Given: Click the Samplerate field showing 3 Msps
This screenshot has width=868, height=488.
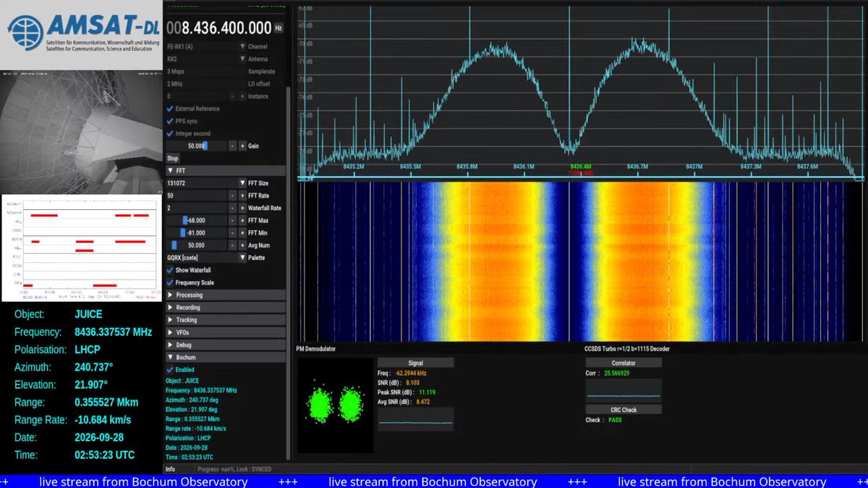Looking at the screenshot, I should (206, 71).
